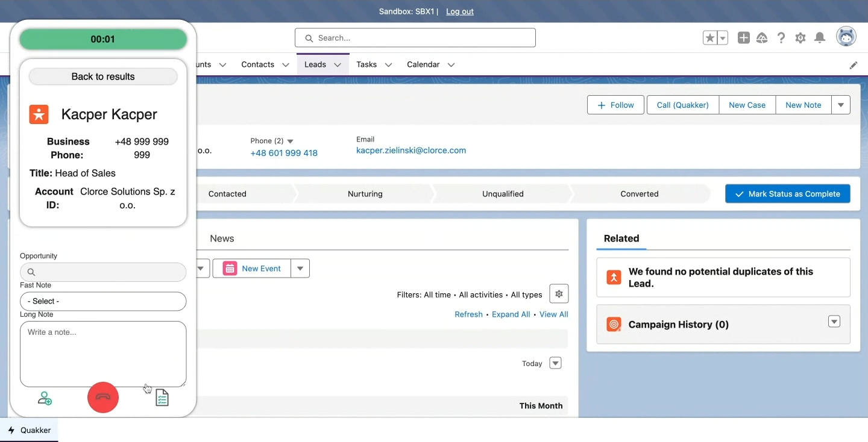Image resolution: width=868 pixels, height=442 pixels.
Task: Open Campaign History actions dropdown
Action: point(834,322)
